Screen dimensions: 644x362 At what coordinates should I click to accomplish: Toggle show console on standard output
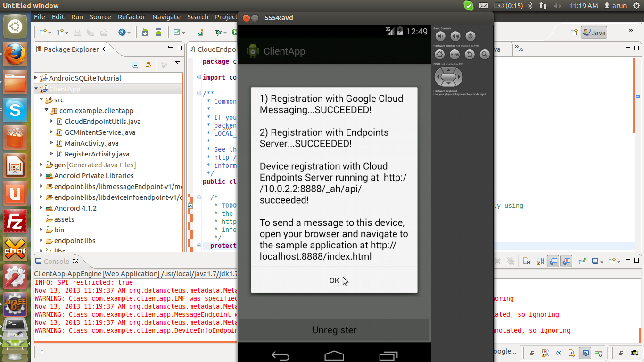click(x=553, y=261)
